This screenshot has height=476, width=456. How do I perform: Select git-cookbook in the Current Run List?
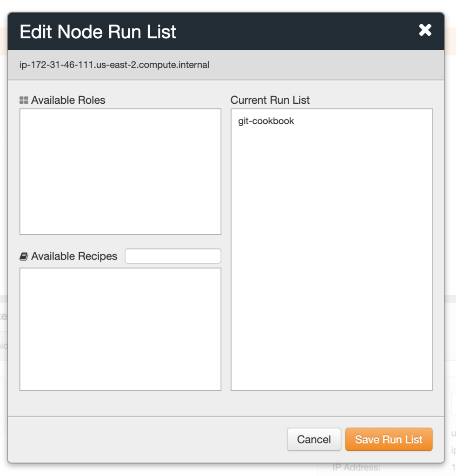click(266, 121)
